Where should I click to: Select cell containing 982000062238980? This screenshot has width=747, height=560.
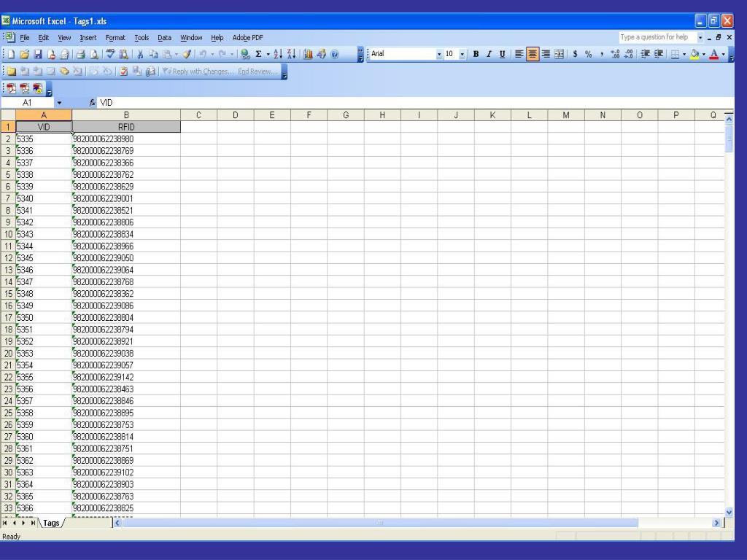126,139
